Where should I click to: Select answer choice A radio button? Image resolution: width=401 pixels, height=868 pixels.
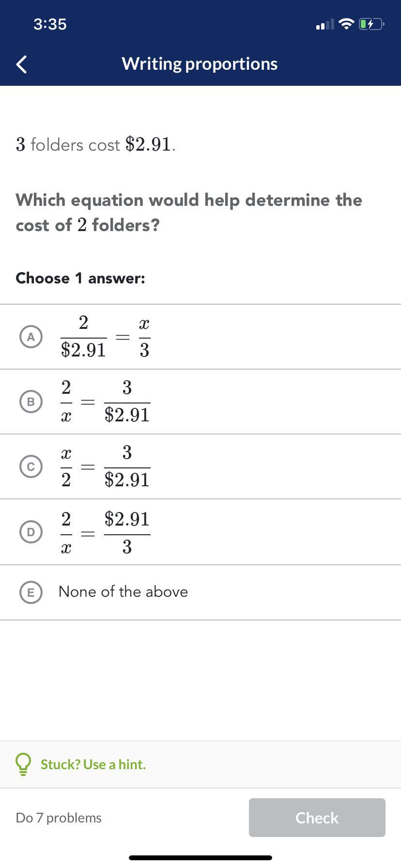pos(31,337)
